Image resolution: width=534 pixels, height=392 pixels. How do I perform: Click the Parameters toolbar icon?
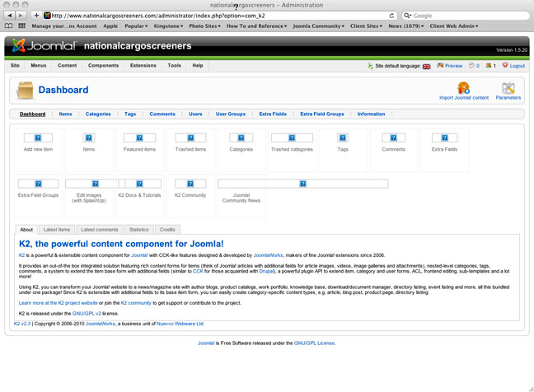[x=508, y=91]
